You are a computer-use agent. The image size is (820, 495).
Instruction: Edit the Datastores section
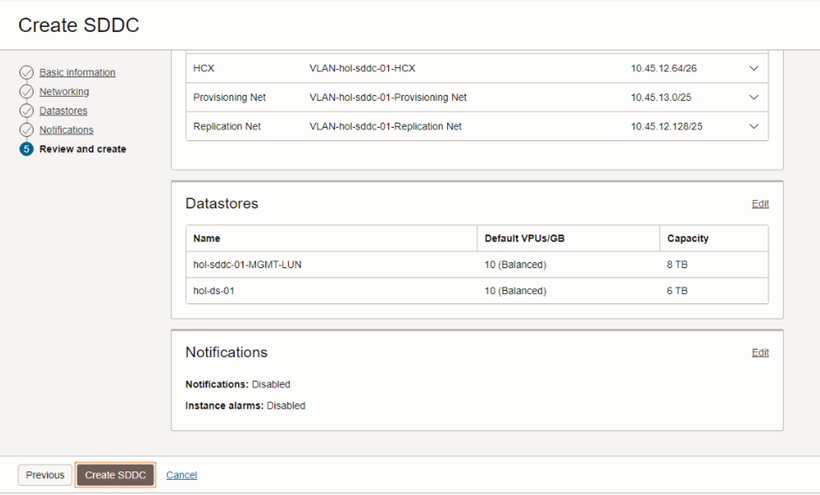[x=760, y=203]
